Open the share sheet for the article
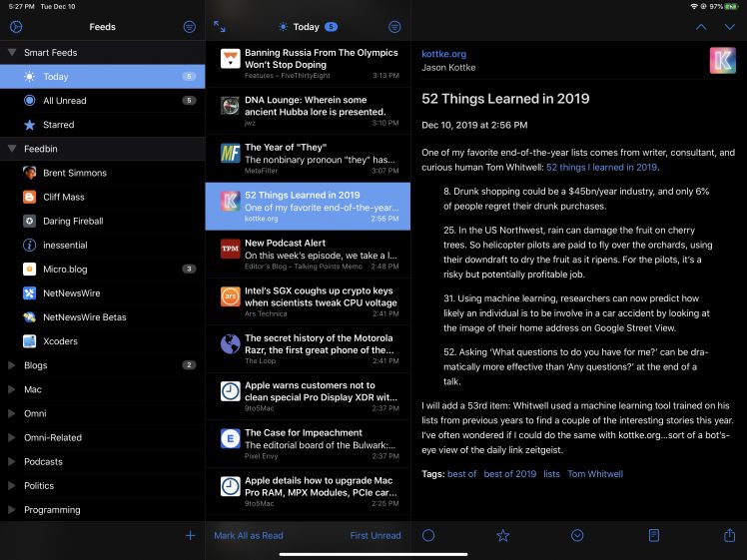The width and height of the screenshot is (747, 560). coord(729,535)
